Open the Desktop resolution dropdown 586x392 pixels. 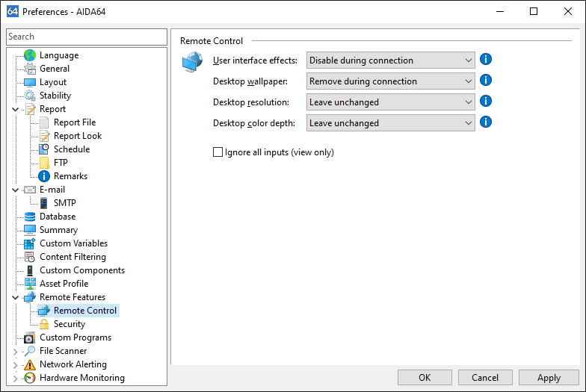pos(390,102)
